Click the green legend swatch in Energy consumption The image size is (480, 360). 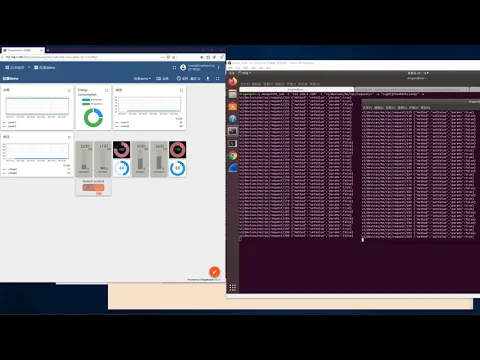click(x=86, y=104)
